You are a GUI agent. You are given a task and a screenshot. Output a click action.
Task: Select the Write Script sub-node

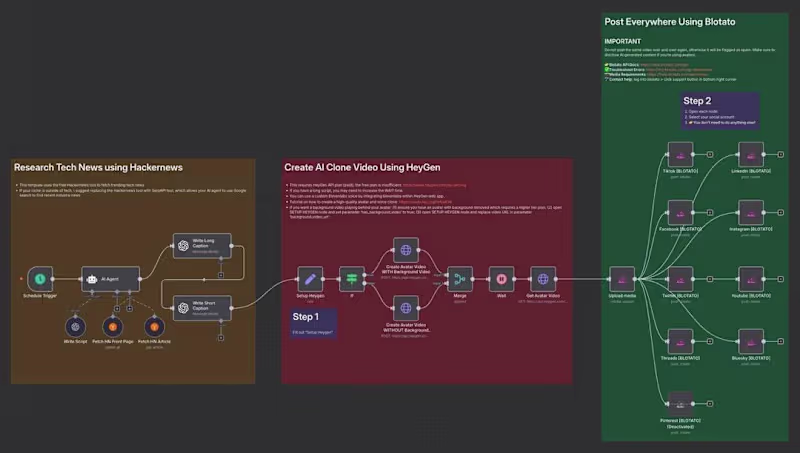(x=76, y=327)
